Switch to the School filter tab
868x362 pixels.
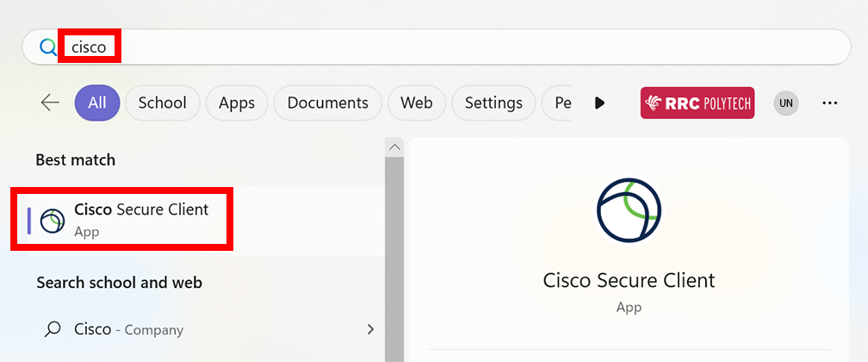[x=162, y=103]
